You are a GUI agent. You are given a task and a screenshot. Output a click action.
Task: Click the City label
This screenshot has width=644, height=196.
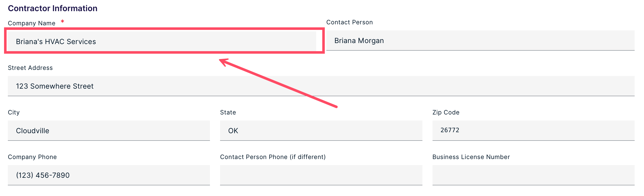pyautogui.click(x=14, y=112)
